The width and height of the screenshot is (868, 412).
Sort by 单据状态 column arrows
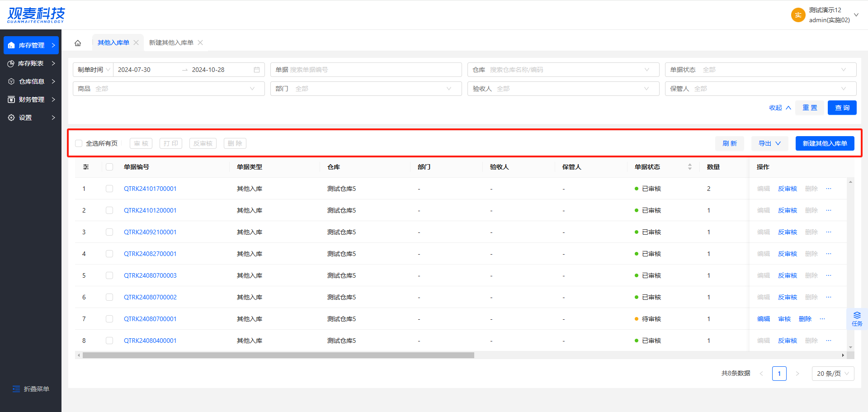pos(690,167)
